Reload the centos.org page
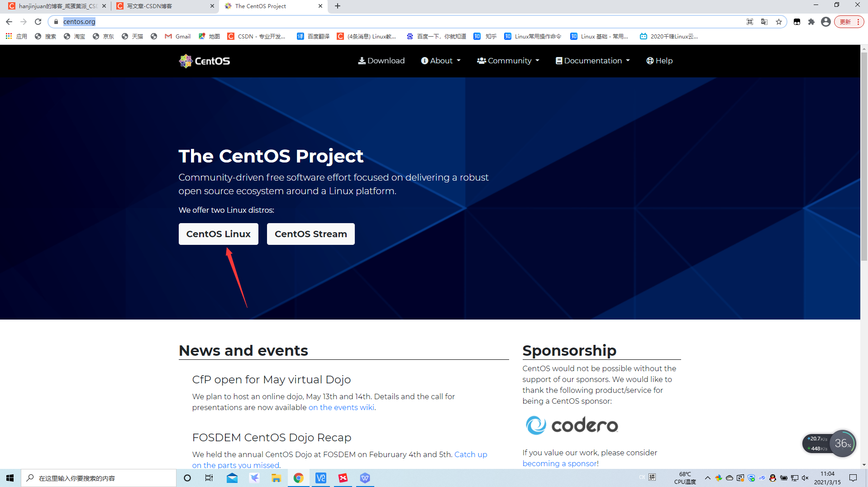The image size is (868, 487). pyautogui.click(x=38, y=22)
